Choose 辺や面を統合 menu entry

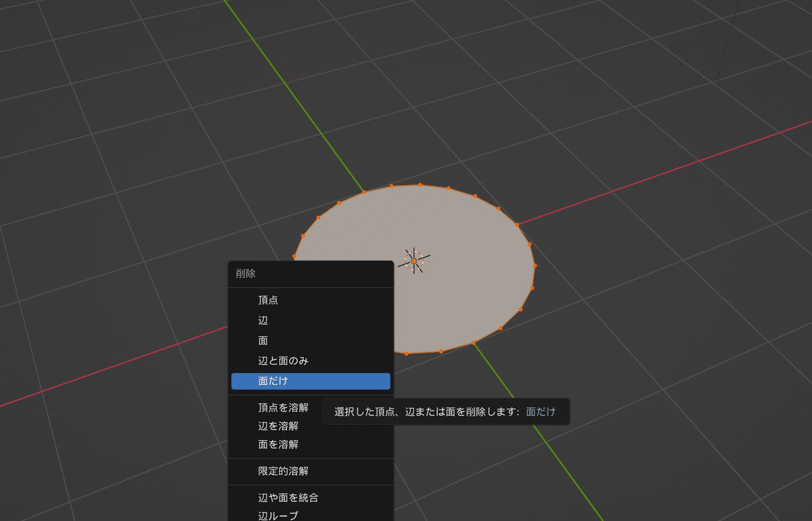[311, 497]
